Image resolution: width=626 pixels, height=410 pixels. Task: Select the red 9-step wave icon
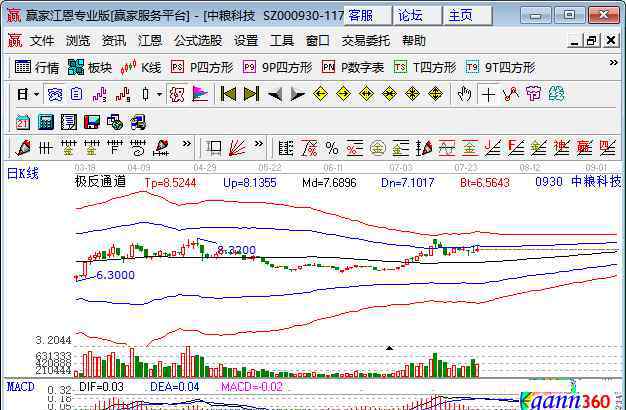[123, 95]
